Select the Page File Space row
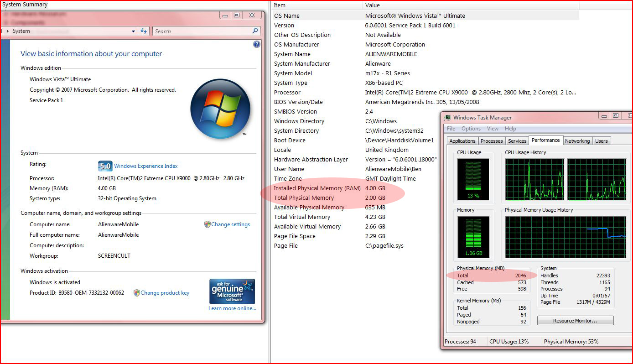This screenshot has width=633, height=364. (x=356, y=236)
